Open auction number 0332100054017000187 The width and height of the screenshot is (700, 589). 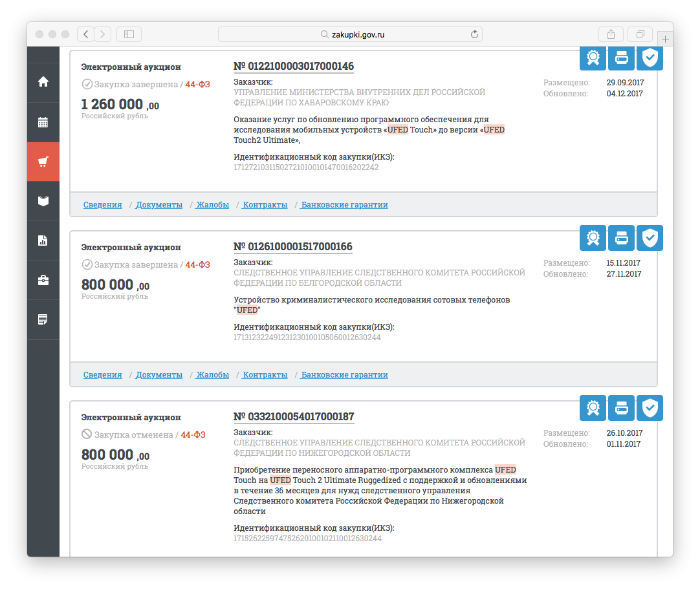tap(293, 417)
